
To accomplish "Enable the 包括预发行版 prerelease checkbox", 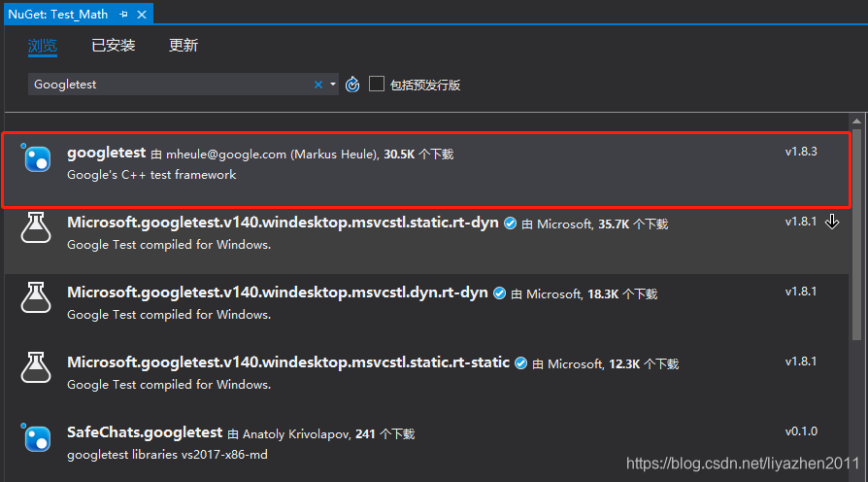I will click(x=377, y=84).
